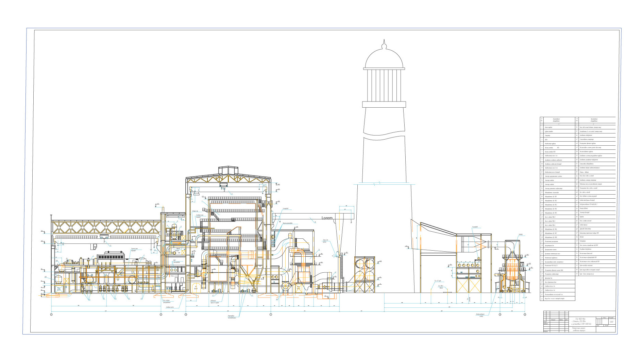Select the leftmost grid axis circle marker

coord(51,314)
